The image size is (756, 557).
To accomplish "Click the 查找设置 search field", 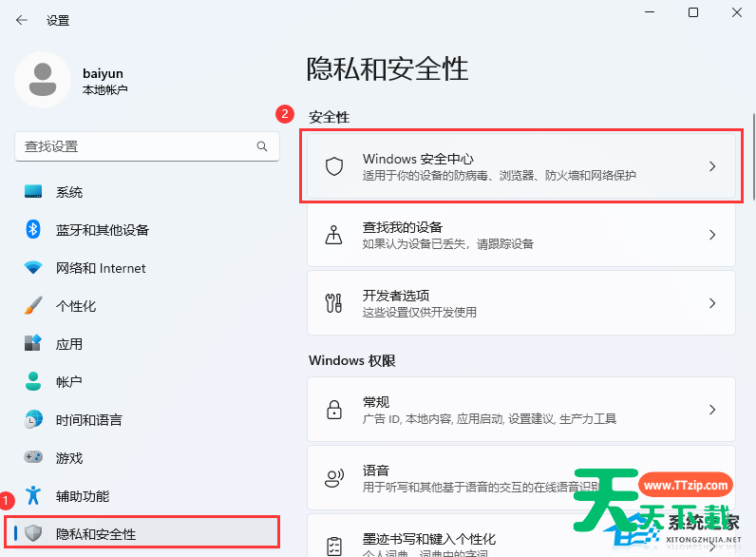I will coord(147,146).
